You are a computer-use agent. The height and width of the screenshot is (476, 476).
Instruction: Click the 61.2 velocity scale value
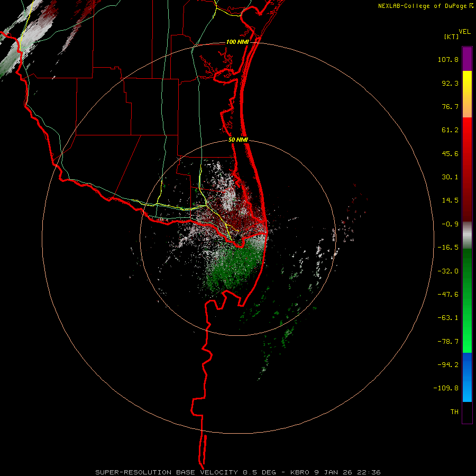(450, 130)
